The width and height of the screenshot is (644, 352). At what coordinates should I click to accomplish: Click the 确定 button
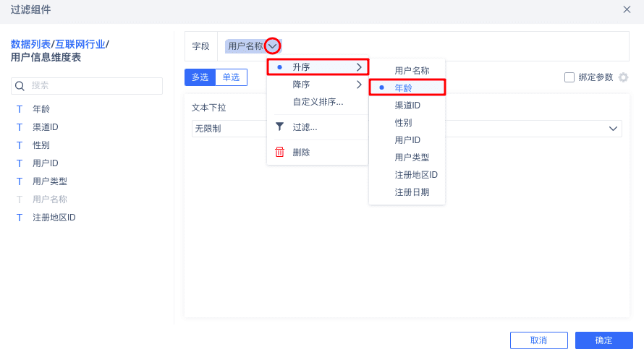point(603,340)
